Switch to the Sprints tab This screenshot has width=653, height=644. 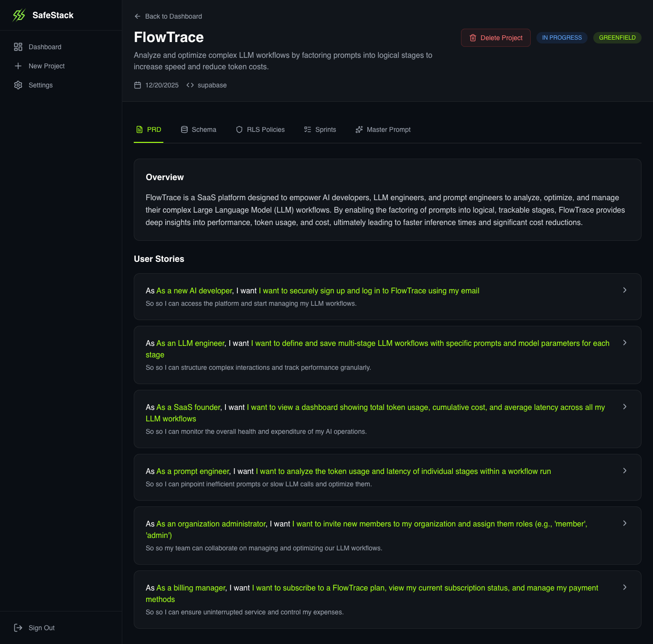[320, 129]
